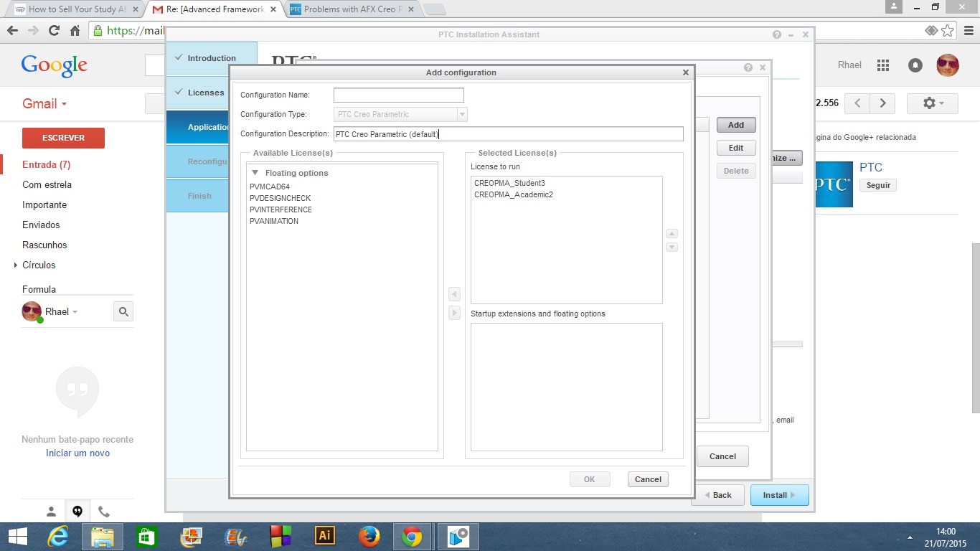The height and width of the screenshot is (551, 980).
Task: Select CREOPMA_Student3 license to run
Action: tap(509, 183)
